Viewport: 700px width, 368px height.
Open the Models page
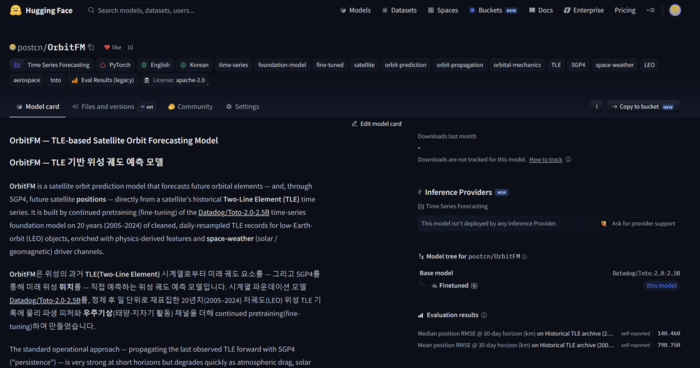355,10
